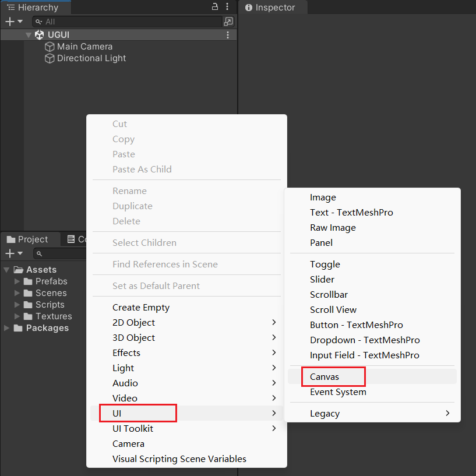
Task: Create an Event System object
Action: 372,392
